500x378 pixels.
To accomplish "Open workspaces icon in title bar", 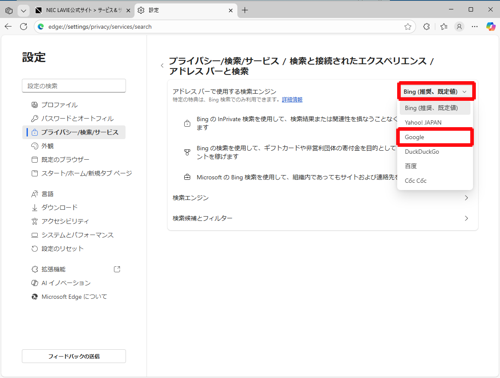I will click(x=9, y=10).
